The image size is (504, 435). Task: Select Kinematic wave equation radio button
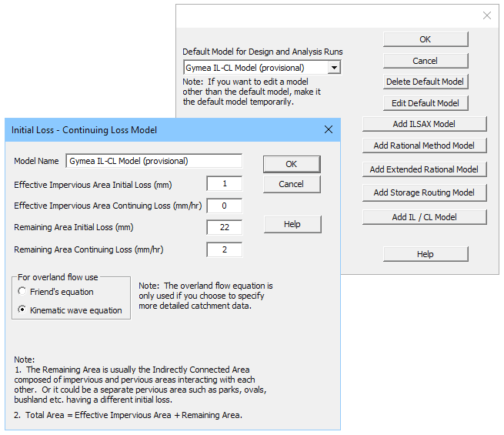click(22, 310)
